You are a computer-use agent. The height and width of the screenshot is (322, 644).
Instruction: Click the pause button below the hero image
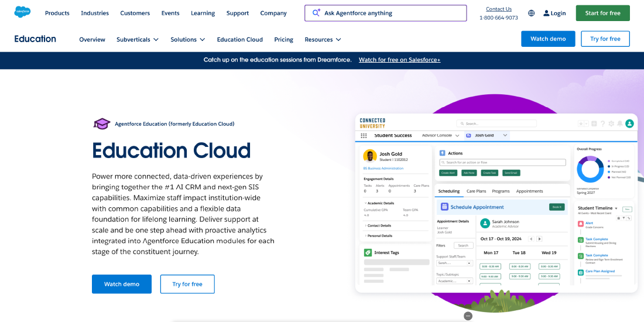coord(468,316)
